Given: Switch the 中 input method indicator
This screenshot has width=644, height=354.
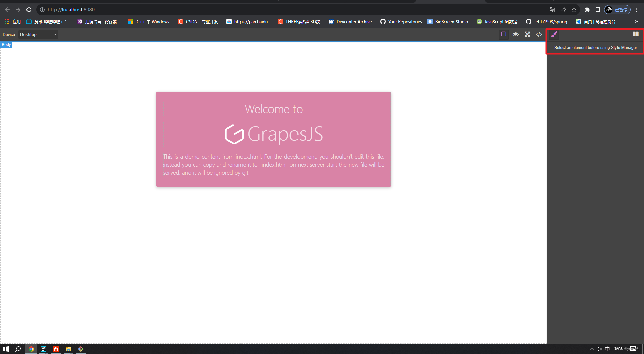Looking at the screenshot, I should coord(607,349).
